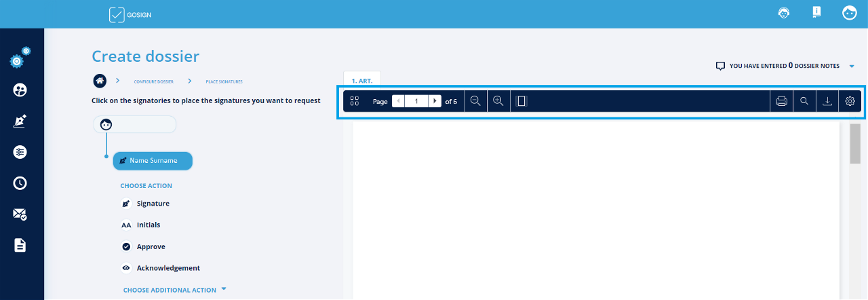Screen dimensions: 868x300
Task: Switch to the 1. ART. document tab
Action: pos(362,80)
